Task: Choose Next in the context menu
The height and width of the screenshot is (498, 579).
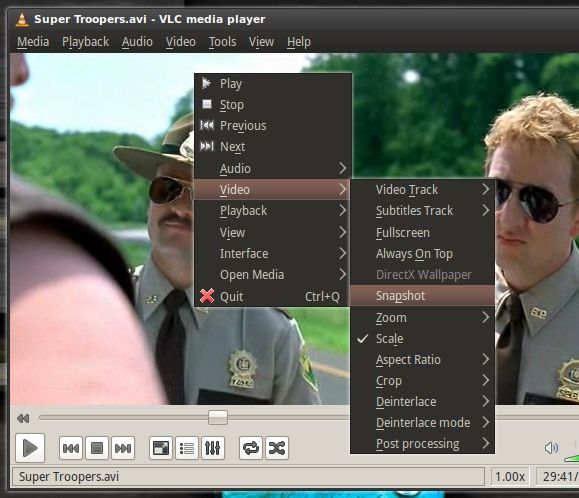Action: coord(272,147)
